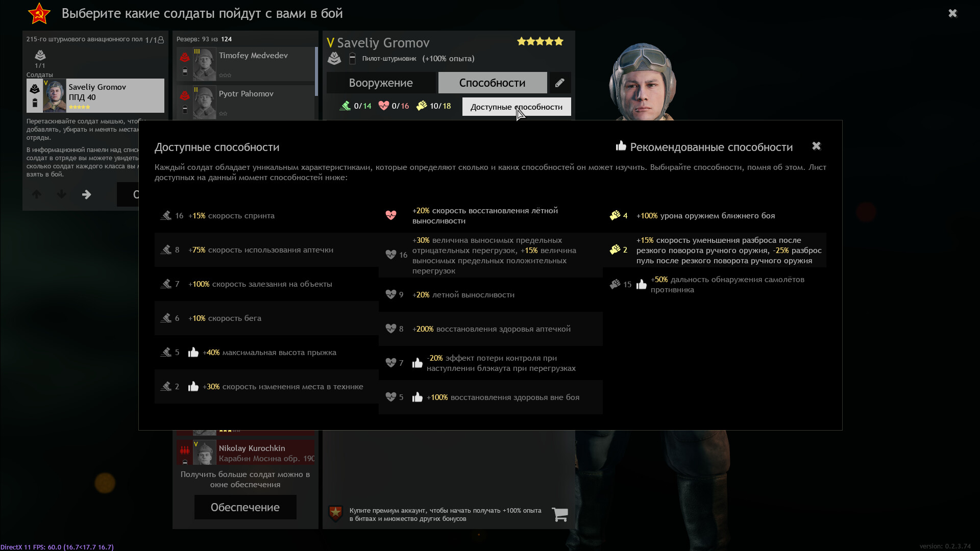
Task: Click the pencil edit icon beside Способности
Action: click(x=559, y=83)
